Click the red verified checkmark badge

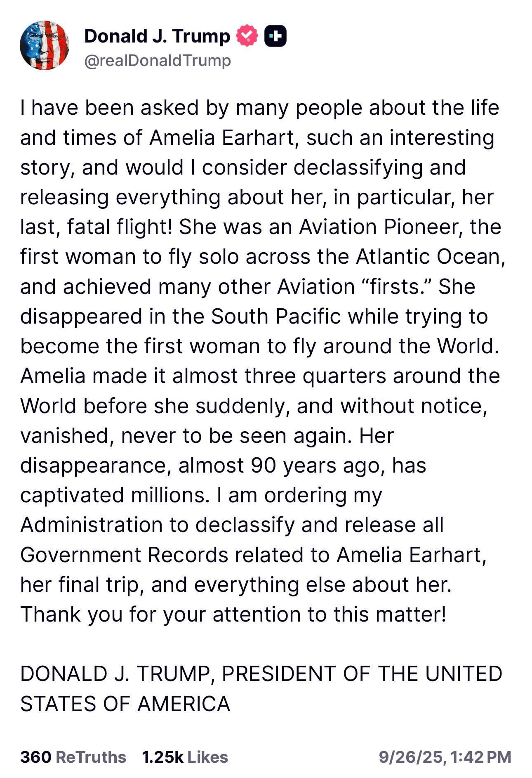pyautogui.click(x=247, y=36)
